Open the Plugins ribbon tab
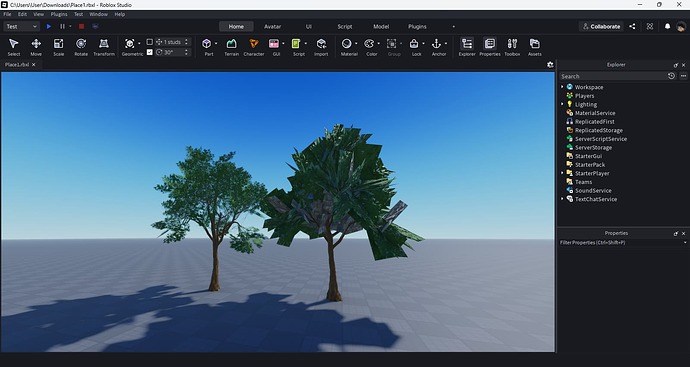Screen dimensions: 690x367 click(x=417, y=26)
